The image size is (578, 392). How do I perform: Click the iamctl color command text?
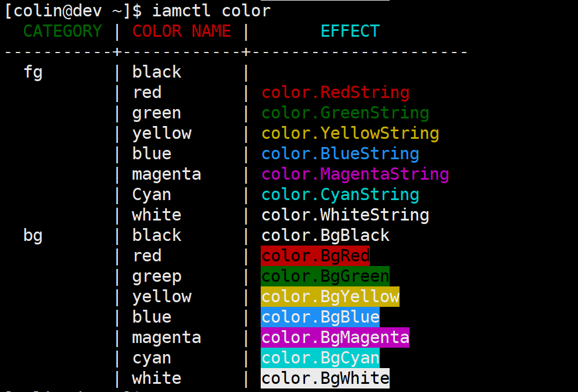[211, 10]
